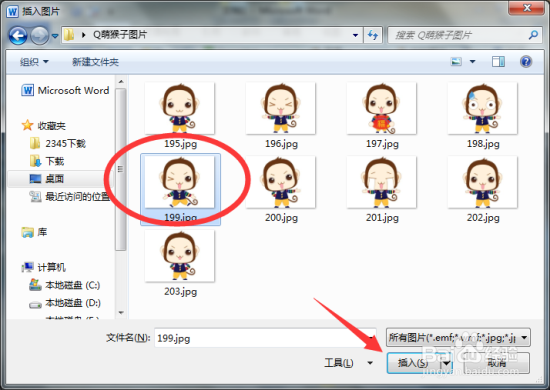Open help with the question mark icon

coord(526,62)
